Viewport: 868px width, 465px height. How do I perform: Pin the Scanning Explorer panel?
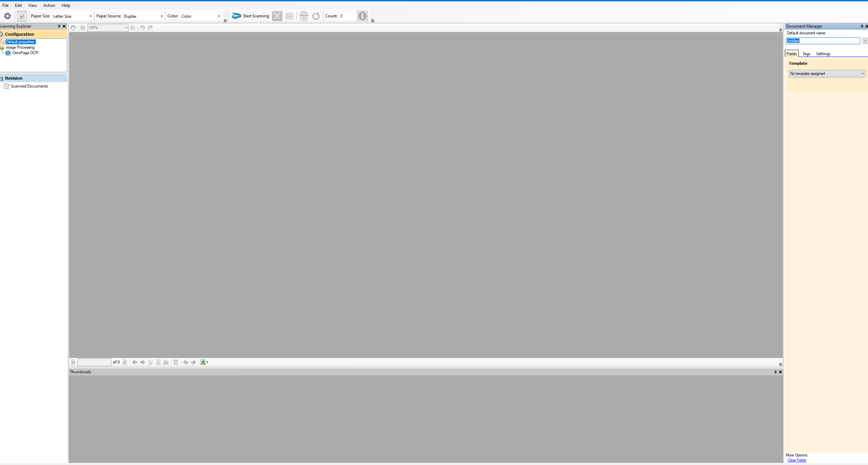pyautogui.click(x=59, y=26)
